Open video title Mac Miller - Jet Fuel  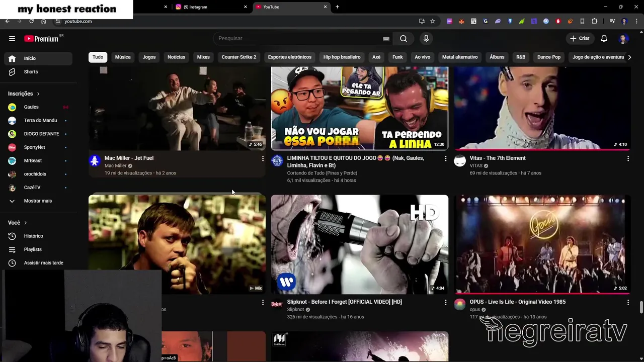pos(129,158)
